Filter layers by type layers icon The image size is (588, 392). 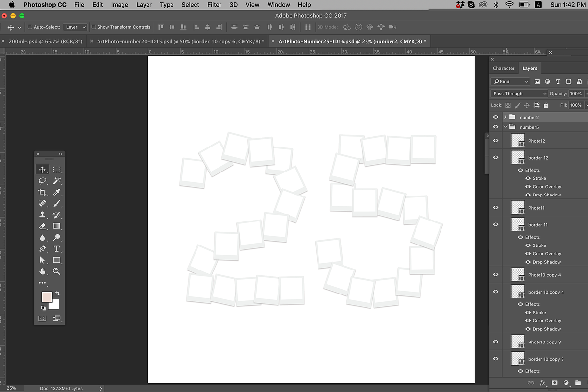click(x=558, y=82)
